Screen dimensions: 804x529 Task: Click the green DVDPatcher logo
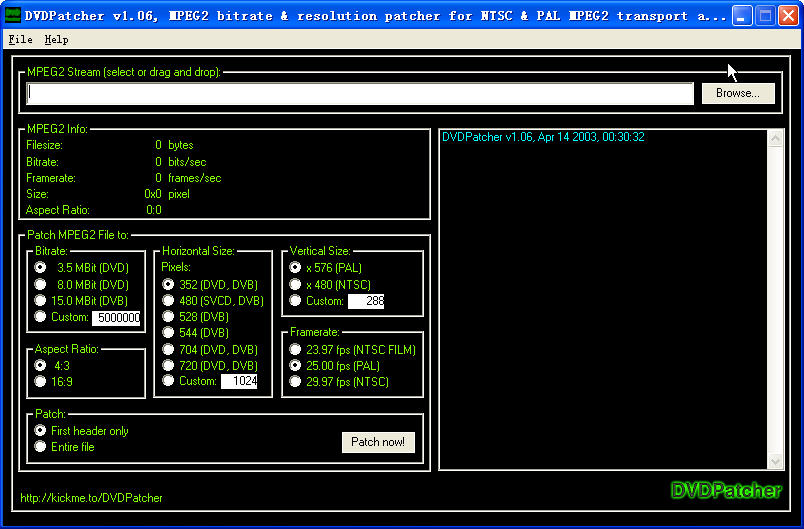point(726,491)
